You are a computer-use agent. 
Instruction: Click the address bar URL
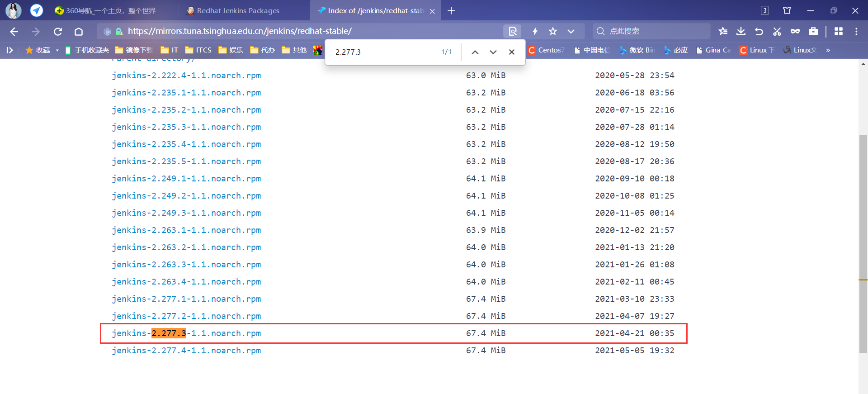240,31
